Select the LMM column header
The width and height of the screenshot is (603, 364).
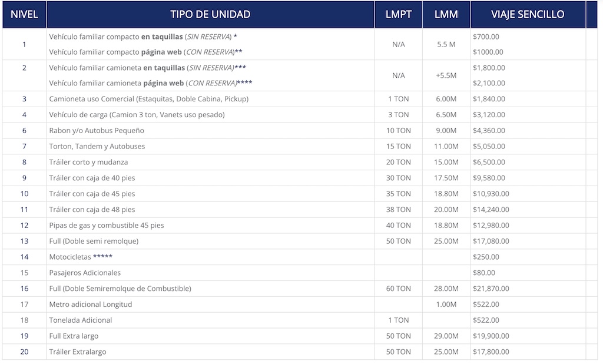[446, 14]
